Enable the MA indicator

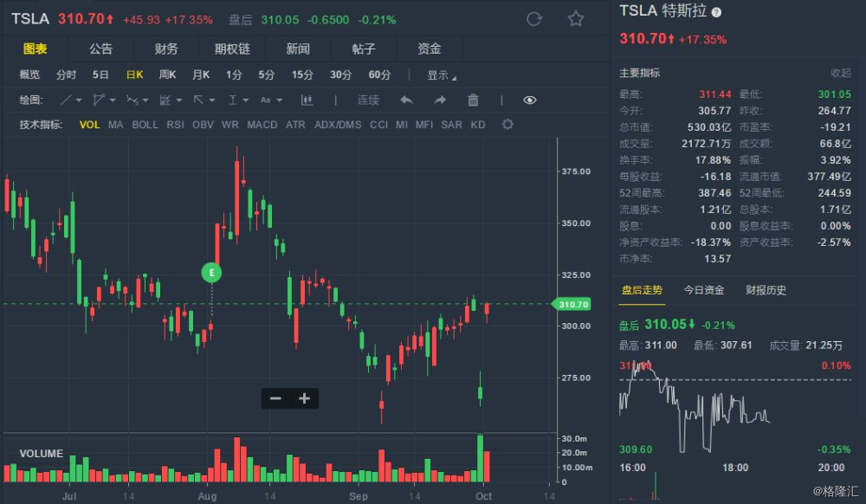tap(115, 125)
